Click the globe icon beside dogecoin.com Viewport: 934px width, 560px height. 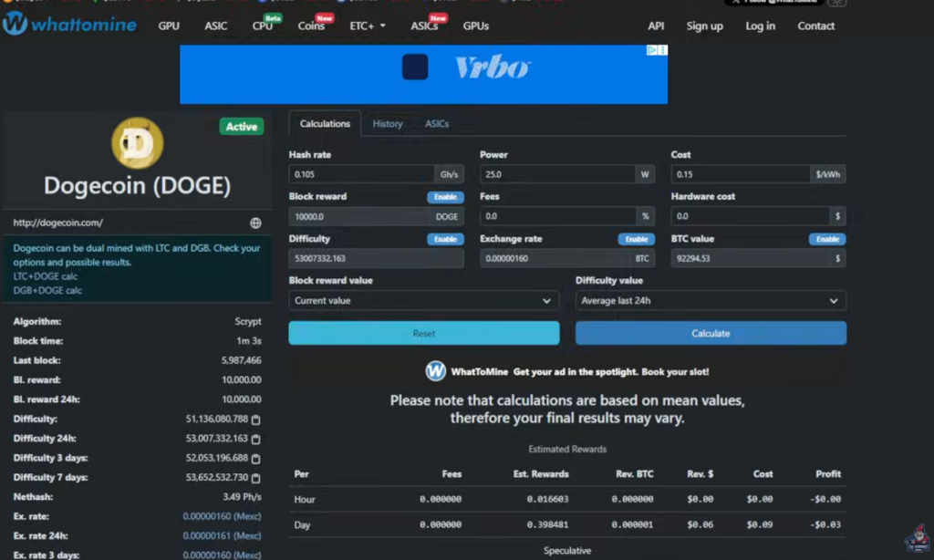255,223
